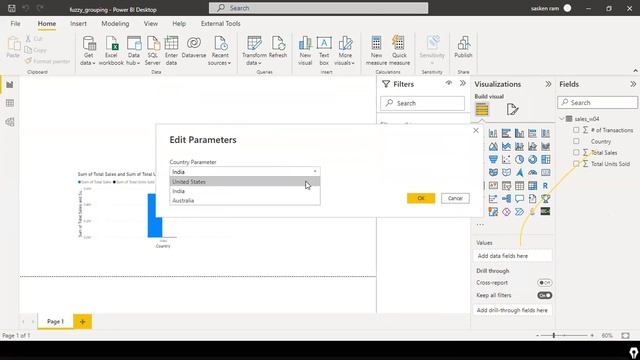Open the File menu

[x=16, y=24]
